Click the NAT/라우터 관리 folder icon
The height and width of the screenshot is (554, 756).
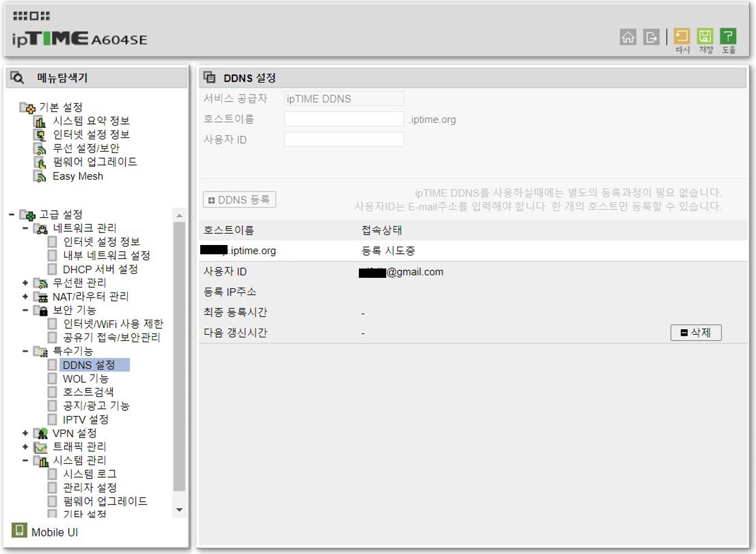pos(40,297)
